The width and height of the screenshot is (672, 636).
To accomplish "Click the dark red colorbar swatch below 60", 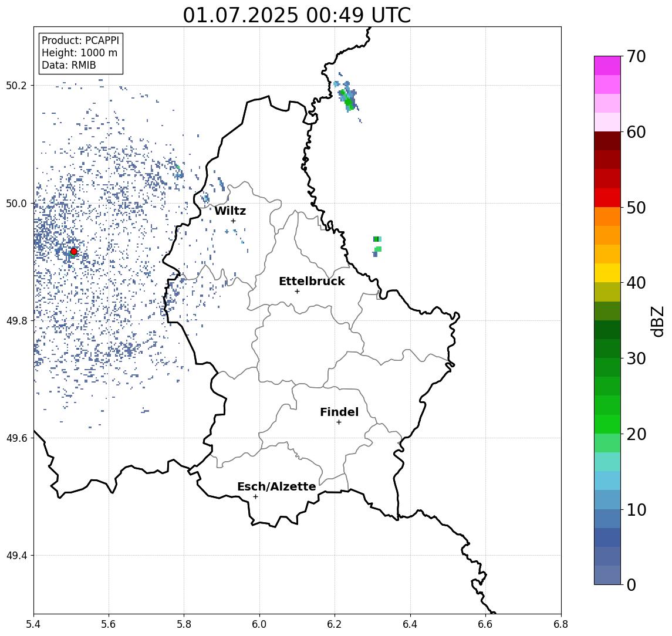I will 607,141.
